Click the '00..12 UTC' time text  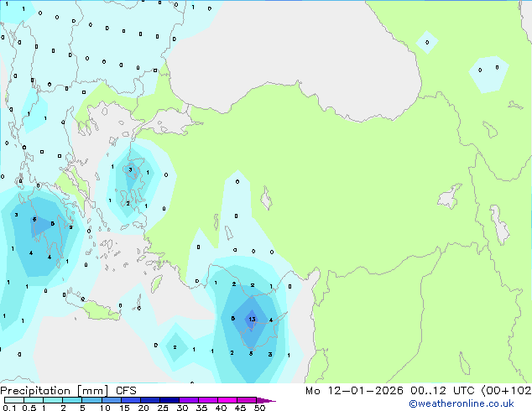click(x=442, y=391)
